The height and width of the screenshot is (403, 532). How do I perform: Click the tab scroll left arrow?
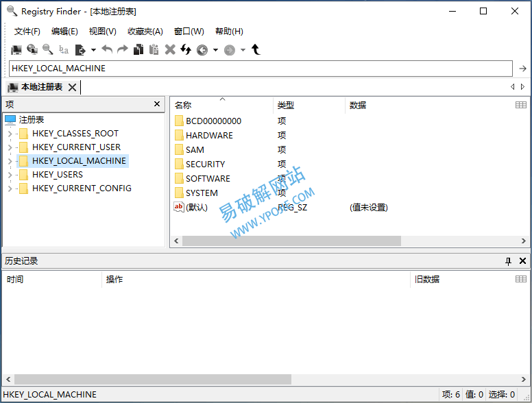512,87
